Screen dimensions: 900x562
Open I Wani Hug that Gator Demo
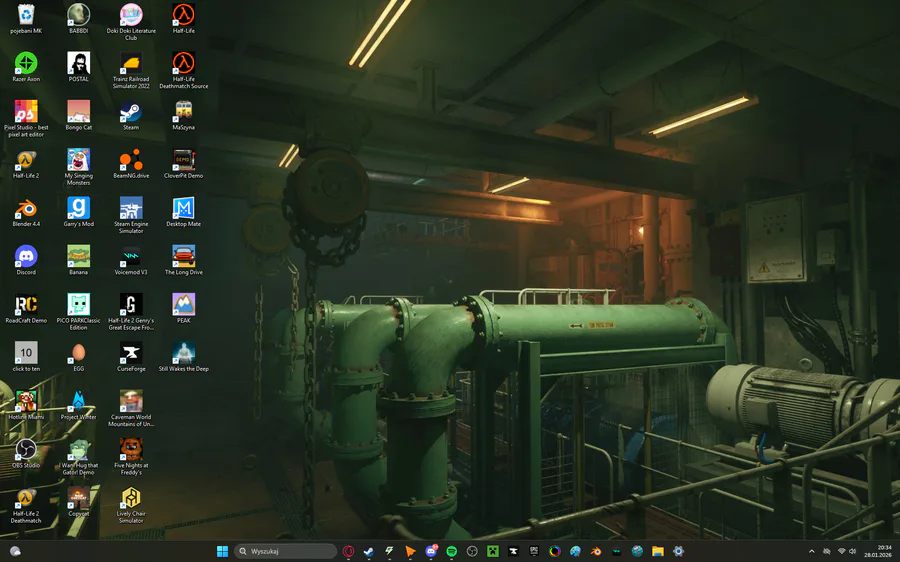coord(79,456)
